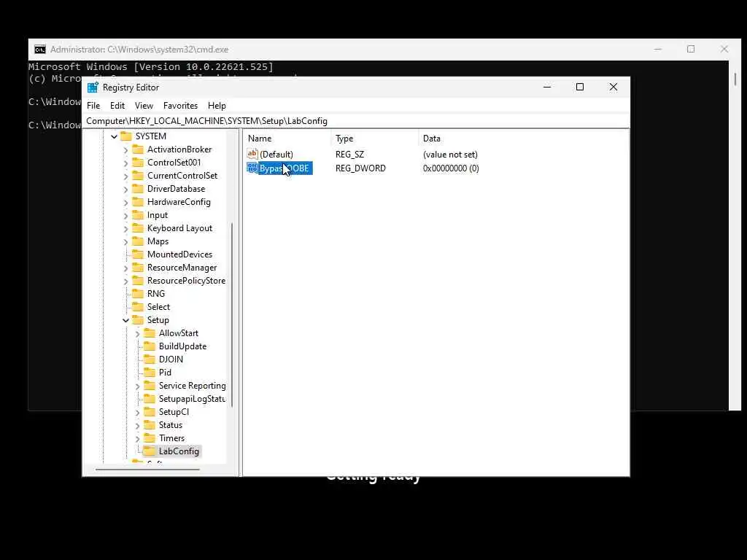The height and width of the screenshot is (560, 747).
Task: Select the SetupCl folder icon
Action: pyautogui.click(x=150, y=412)
